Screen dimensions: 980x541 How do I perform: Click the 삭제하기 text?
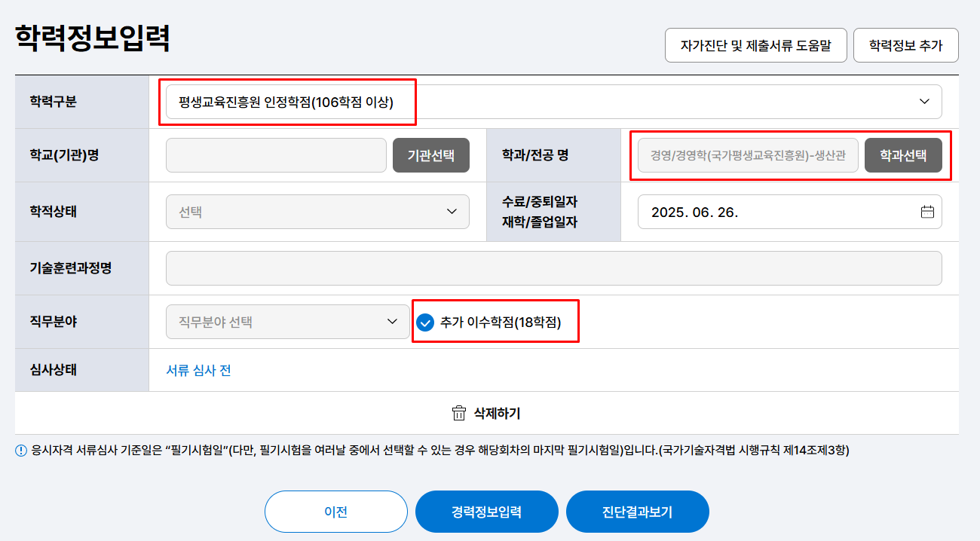point(497,413)
